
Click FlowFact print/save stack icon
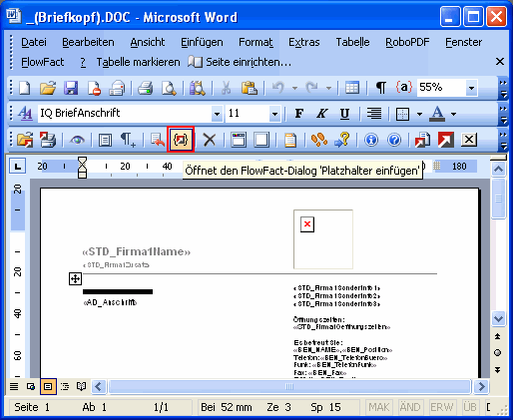(x=48, y=140)
